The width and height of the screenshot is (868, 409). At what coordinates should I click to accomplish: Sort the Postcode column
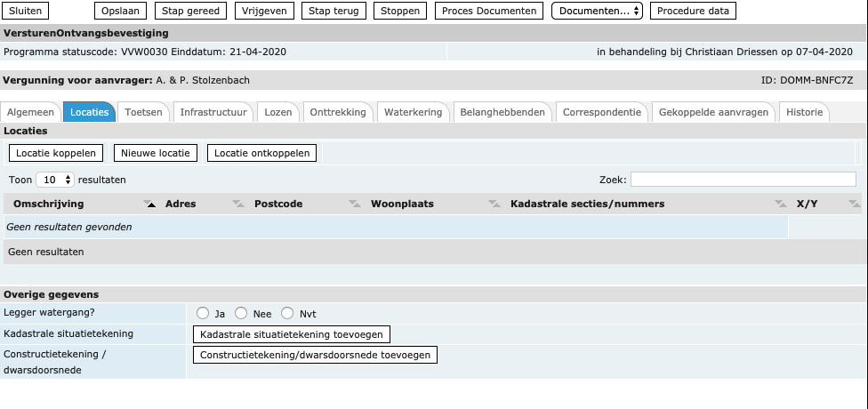[354, 204]
